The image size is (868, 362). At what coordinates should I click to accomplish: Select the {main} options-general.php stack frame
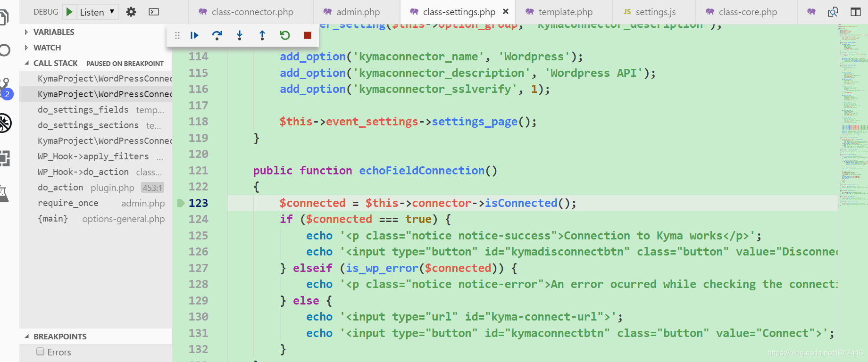pos(96,219)
